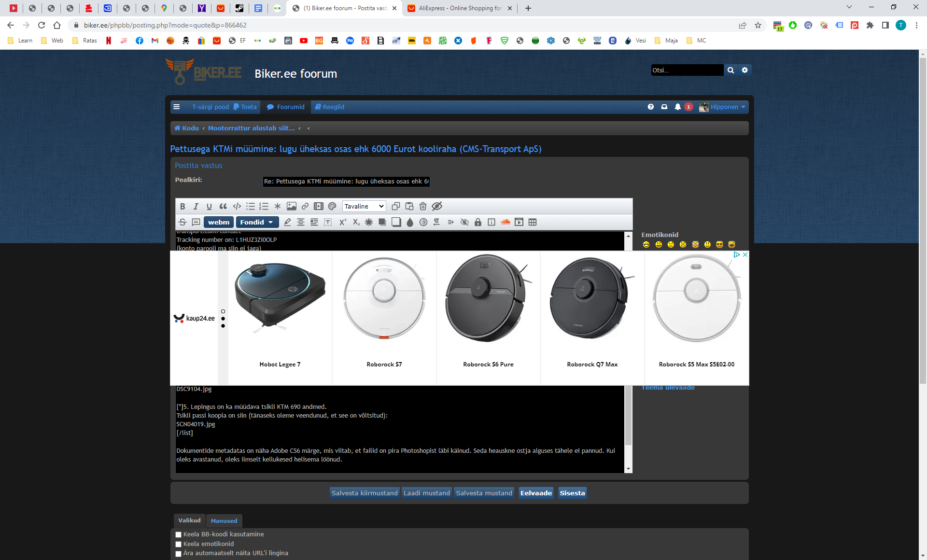Click the Sisesta submit button
The height and width of the screenshot is (560, 927).
pos(572,493)
